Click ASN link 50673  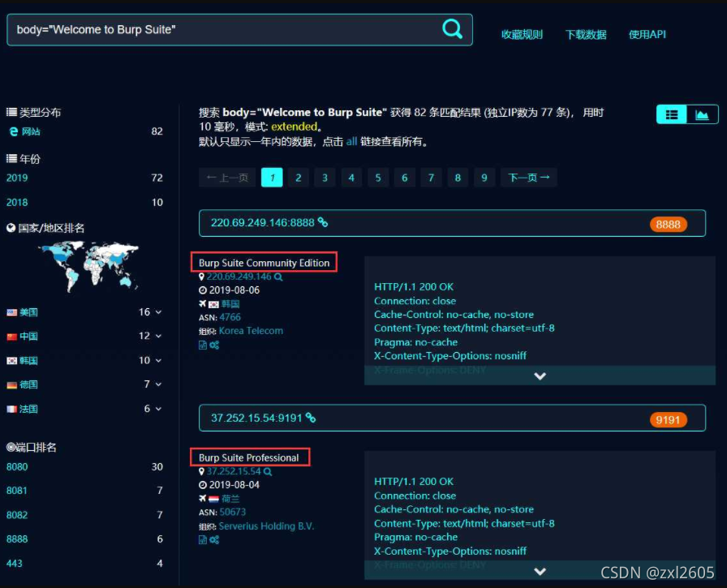[233, 512]
